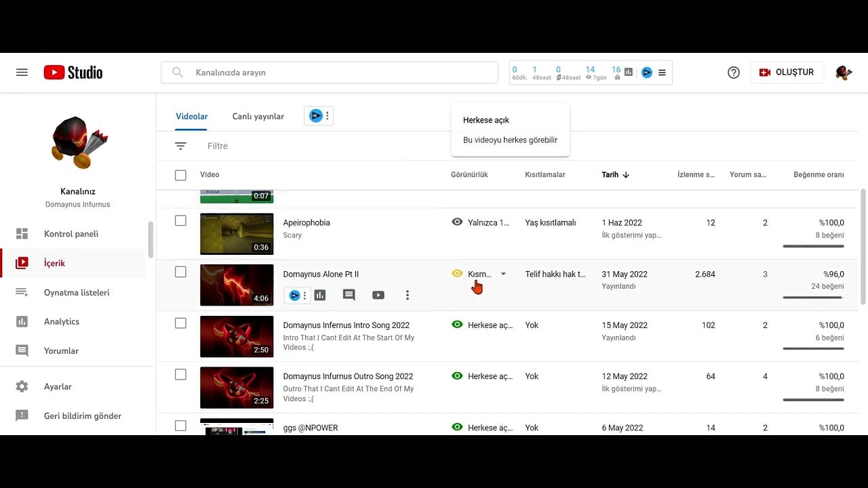This screenshot has width=868, height=488.
Task: Open the hamburger navigation menu
Action: click(x=22, y=73)
